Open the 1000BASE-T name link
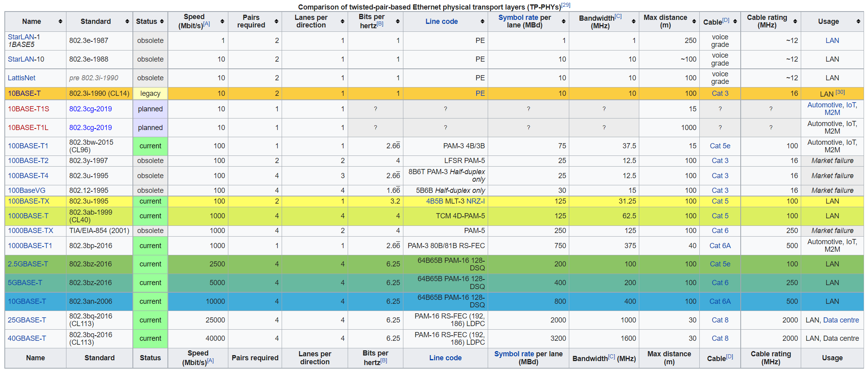This screenshot has height=373, width=868. (x=28, y=216)
